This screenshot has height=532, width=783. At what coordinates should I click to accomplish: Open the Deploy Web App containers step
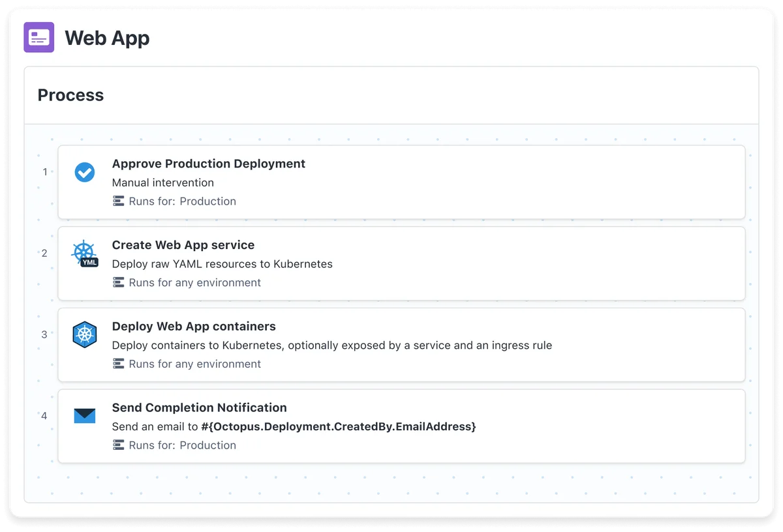401,345
